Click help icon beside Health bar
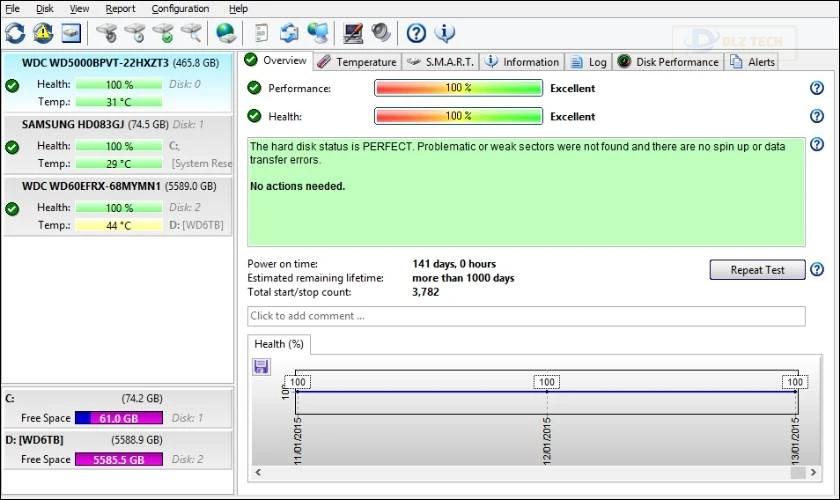Viewport: 840px width, 500px height. click(816, 116)
